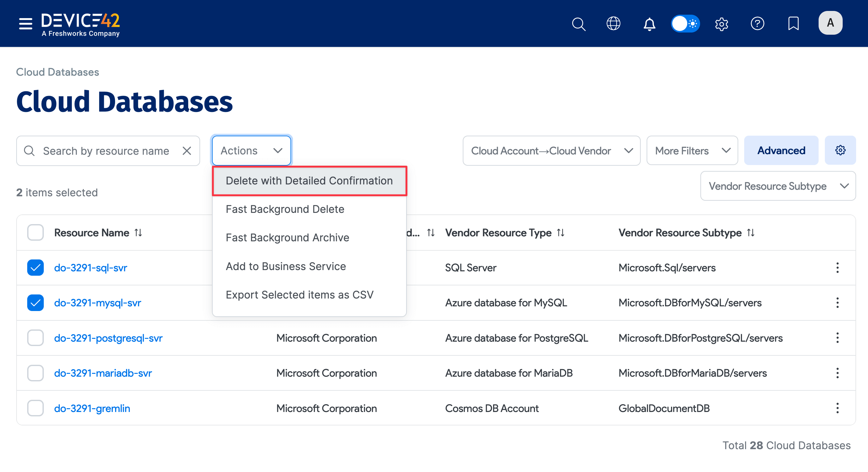Open the help question mark icon

[x=757, y=23]
